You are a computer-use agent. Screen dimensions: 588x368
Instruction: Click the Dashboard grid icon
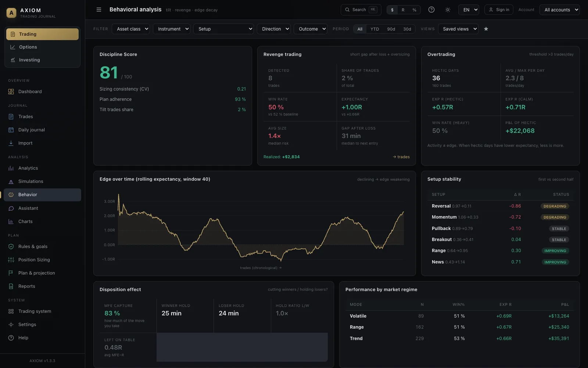pyautogui.click(x=11, y=92)
